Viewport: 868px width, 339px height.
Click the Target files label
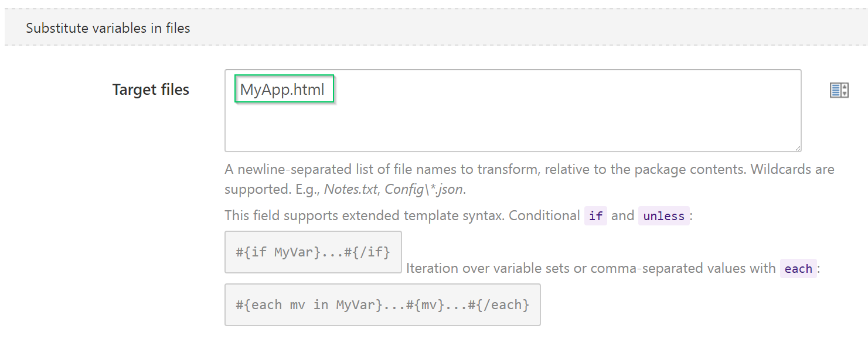coord(151,90)
